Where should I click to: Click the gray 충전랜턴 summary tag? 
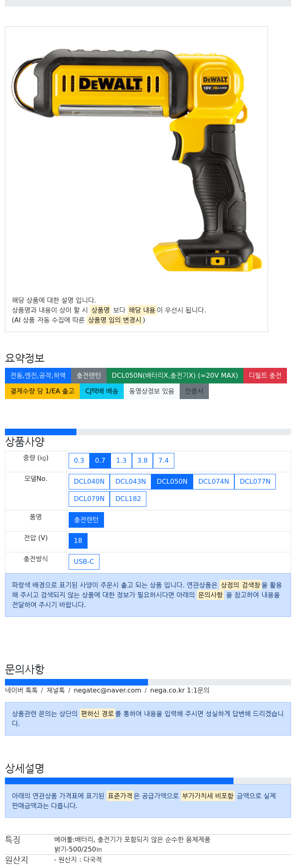89,376
